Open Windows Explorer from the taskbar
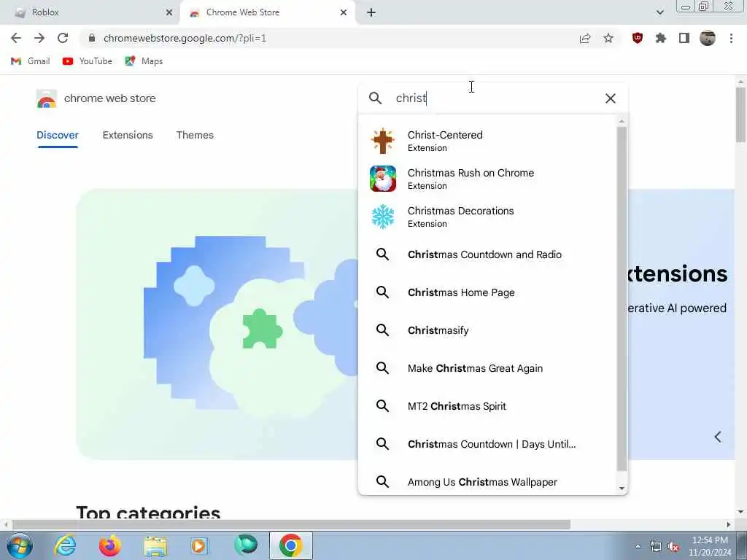This screenshot has height=560, width=747. click(x=155, y=545)
